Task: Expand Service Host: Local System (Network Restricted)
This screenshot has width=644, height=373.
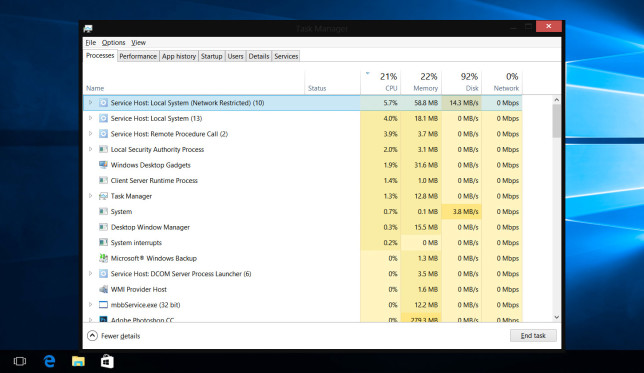Action: click(x=90, y=103)
